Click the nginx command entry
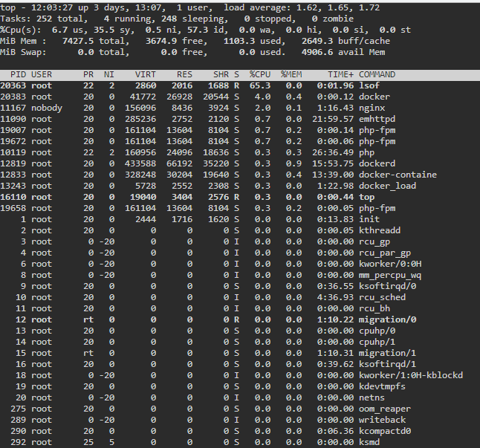 pos(372,108)
